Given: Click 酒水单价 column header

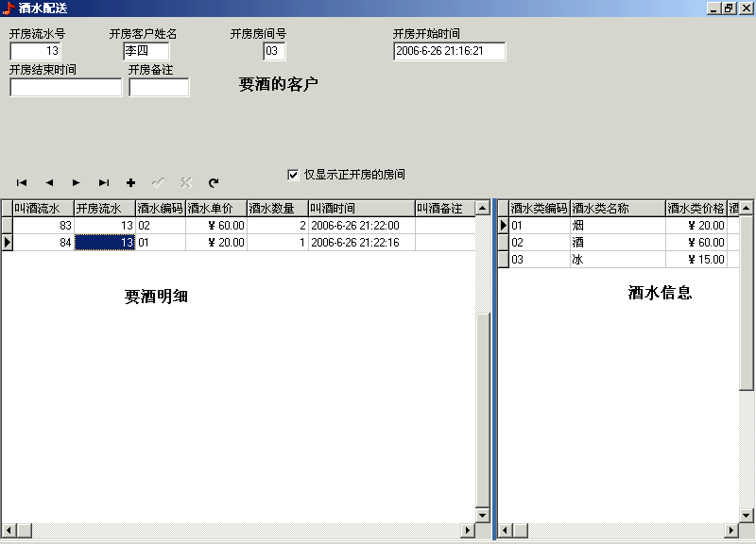Looking at the screenshot, I should tap(216, 208).
